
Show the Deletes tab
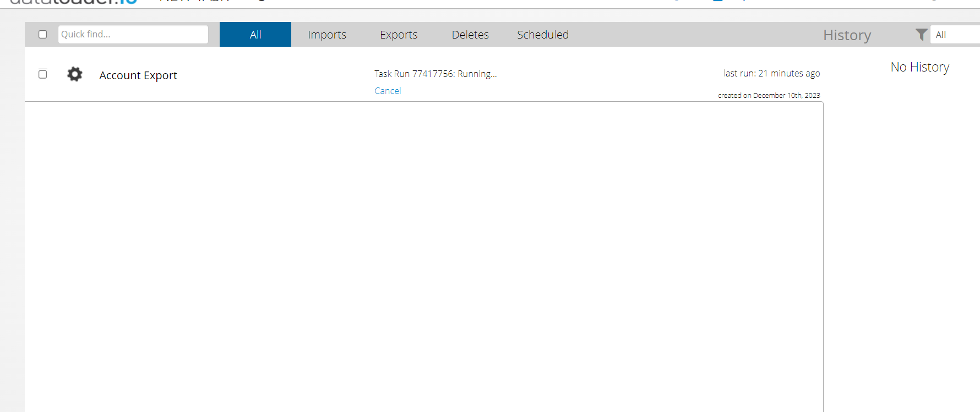point(470,35)
